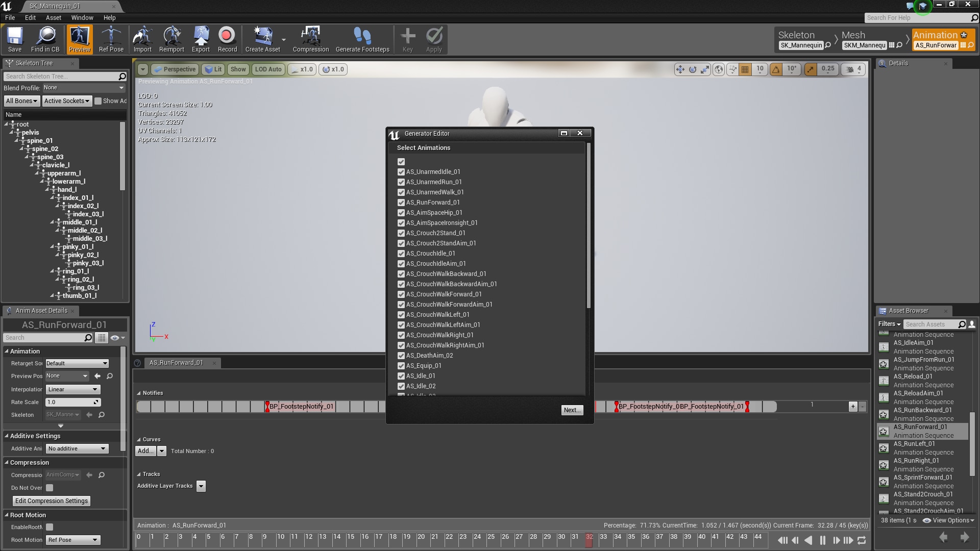Click the Edit Compression Settings button
Image resolution: width=980 pixels, height=551 pixels.
coord(52,501)
